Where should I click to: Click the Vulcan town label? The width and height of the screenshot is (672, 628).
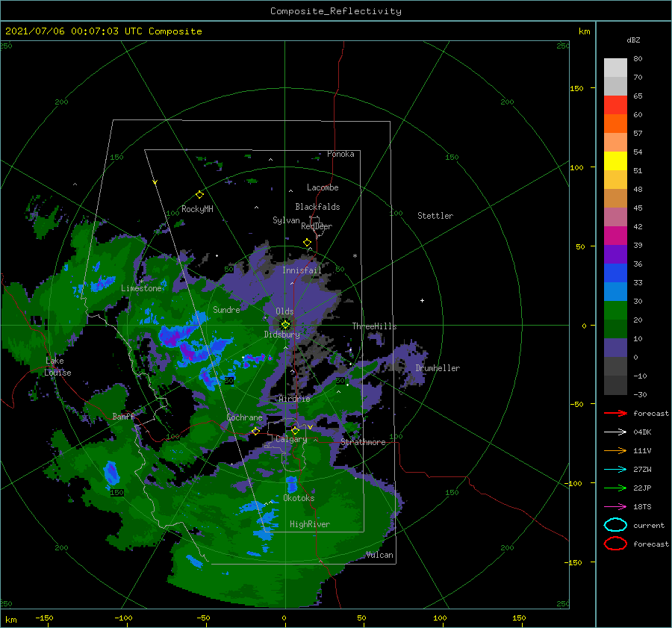380,555
